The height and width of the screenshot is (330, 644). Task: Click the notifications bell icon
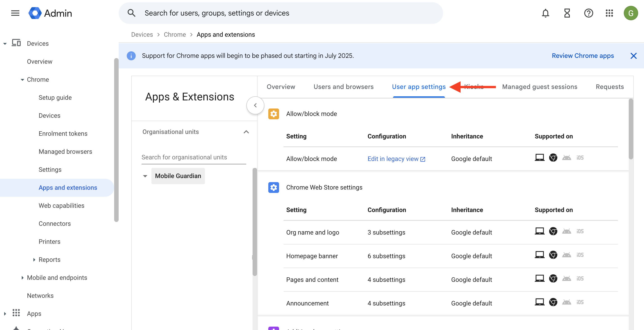pyautogui.click(x=545, y=13)
